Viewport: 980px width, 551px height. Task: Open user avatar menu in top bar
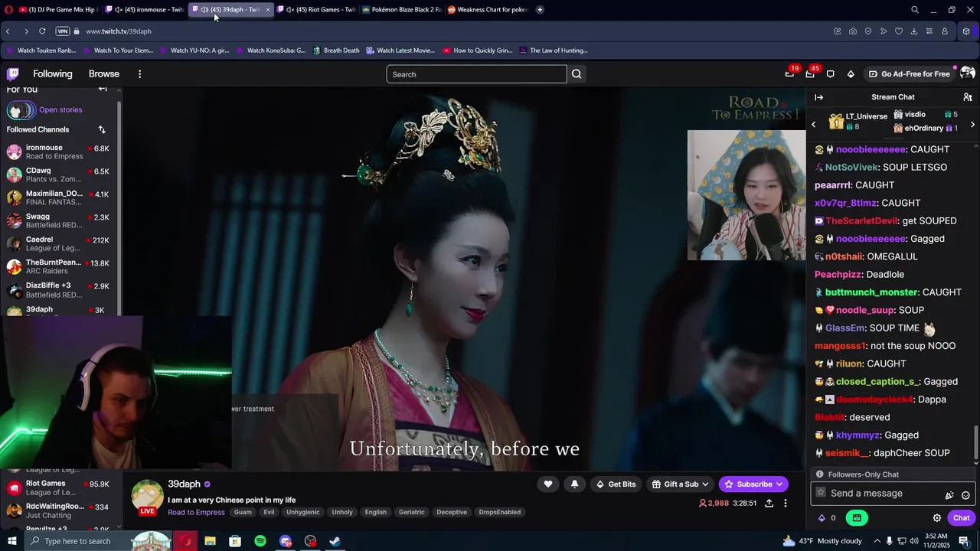[x=967, y=74]
